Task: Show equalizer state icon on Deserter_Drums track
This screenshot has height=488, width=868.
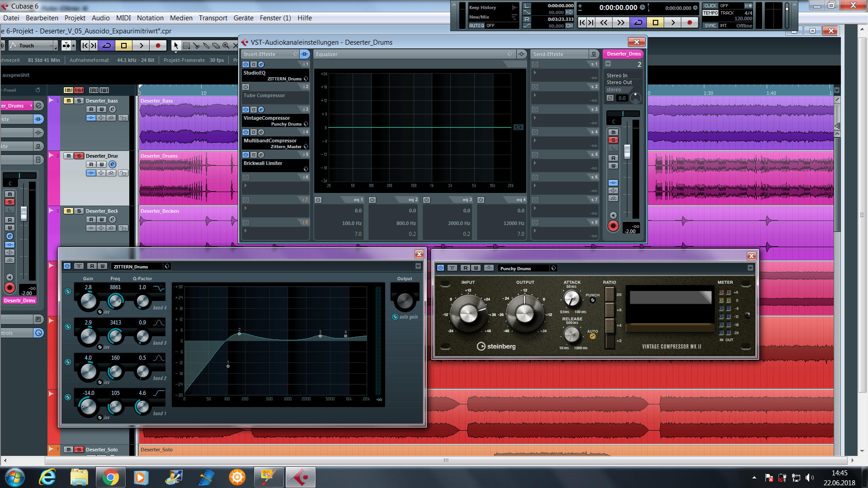Action: coord(101,173)
